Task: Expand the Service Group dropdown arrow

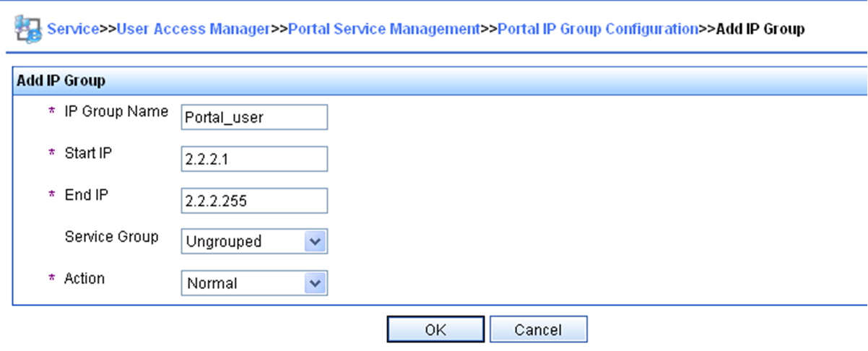Action: [x=314, y=242]
